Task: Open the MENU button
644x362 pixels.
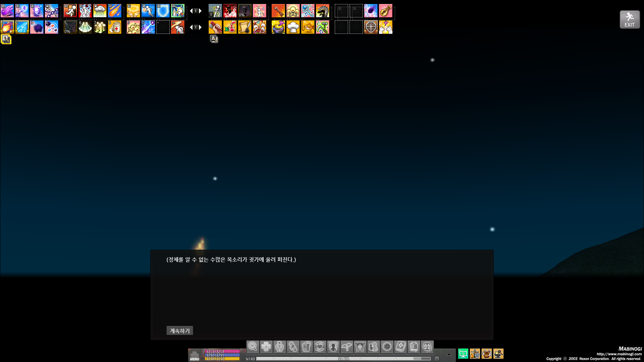Action: [195, 355]
